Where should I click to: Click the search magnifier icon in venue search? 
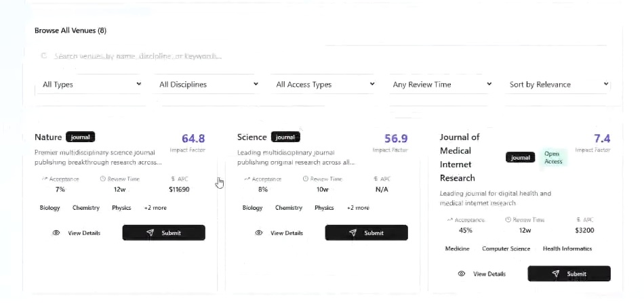point(45,56)
